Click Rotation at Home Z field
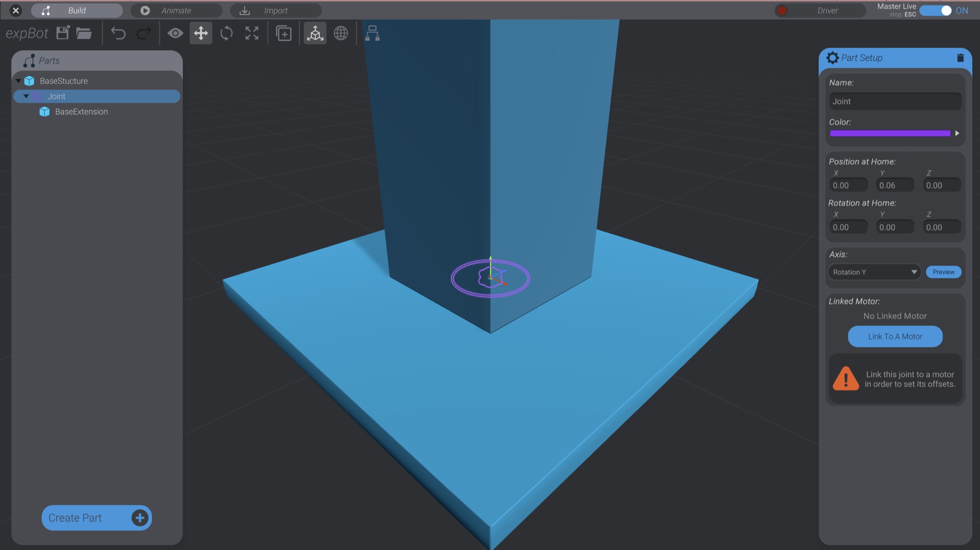The height and width of the screenshot is (550, 980). pyautogui.click(x=942, y=227)
